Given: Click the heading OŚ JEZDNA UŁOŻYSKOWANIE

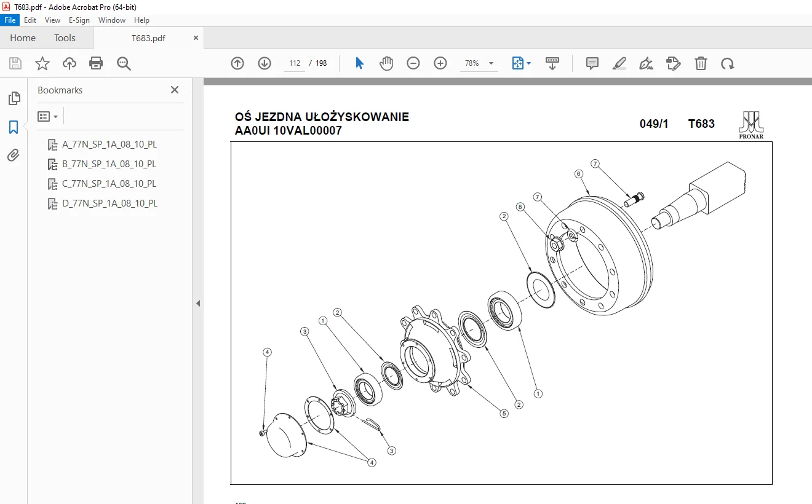Looking at the screenshot, I should tap(322, 117).
